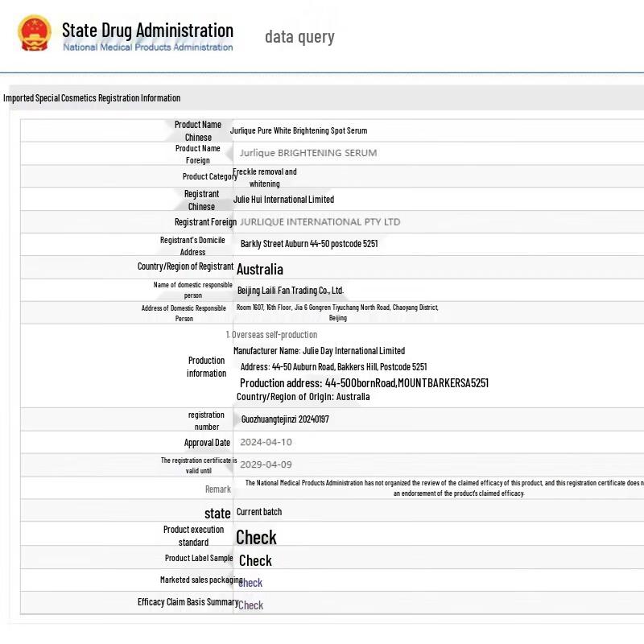Select the Current batch state value
644x644 pixels.
259,512
